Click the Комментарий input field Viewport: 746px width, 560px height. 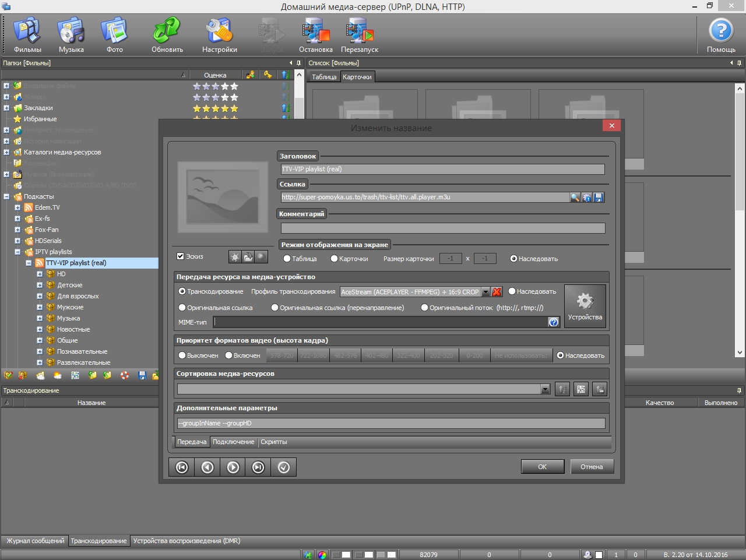click(442, 228)
